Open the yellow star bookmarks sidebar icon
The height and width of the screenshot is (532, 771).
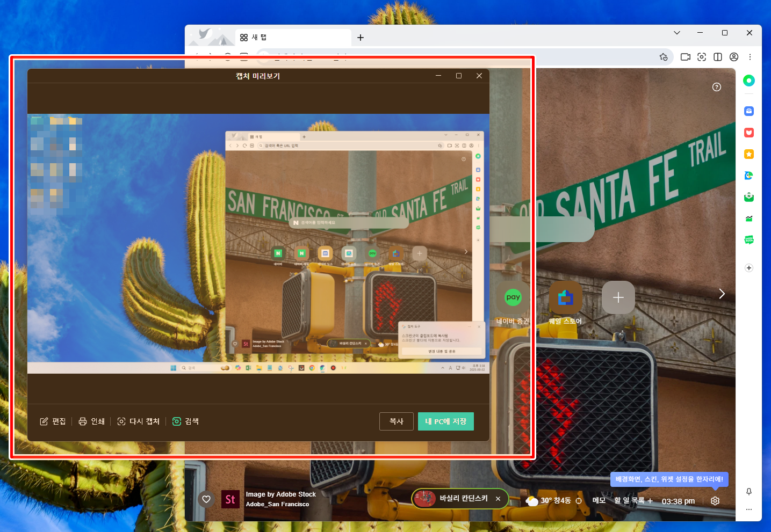click(x=749, y=154)
